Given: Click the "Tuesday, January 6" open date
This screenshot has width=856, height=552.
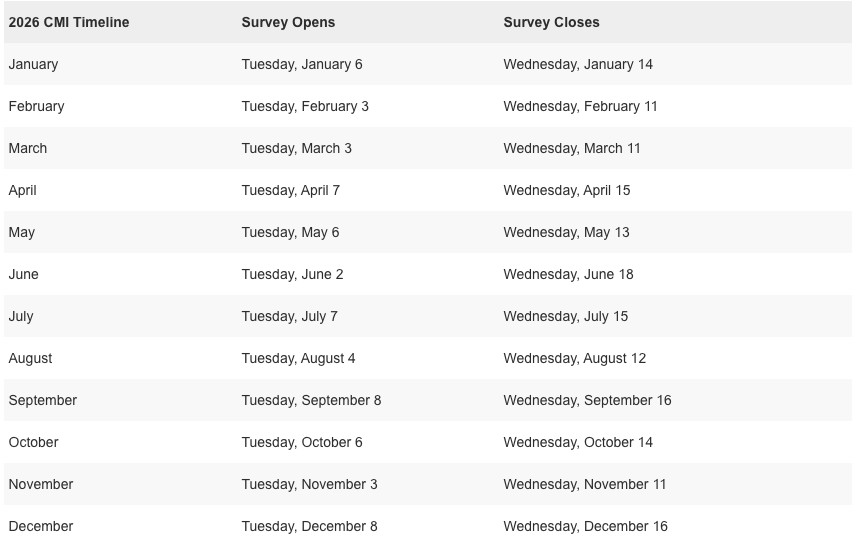Looking at the screenshot, I should point(302,64).
